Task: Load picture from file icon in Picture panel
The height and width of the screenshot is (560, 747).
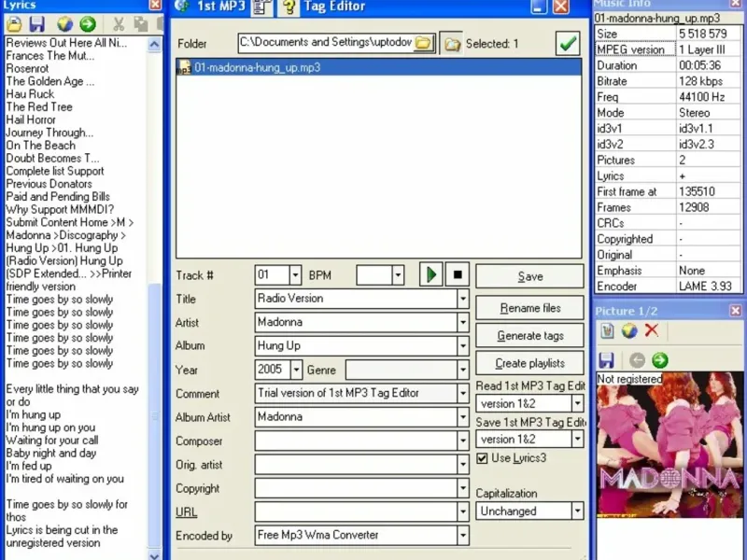Action: (607, 330)
